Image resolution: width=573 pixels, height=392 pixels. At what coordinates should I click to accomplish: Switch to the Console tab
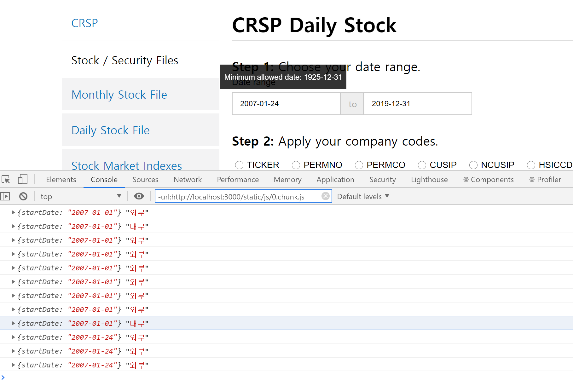104,180
